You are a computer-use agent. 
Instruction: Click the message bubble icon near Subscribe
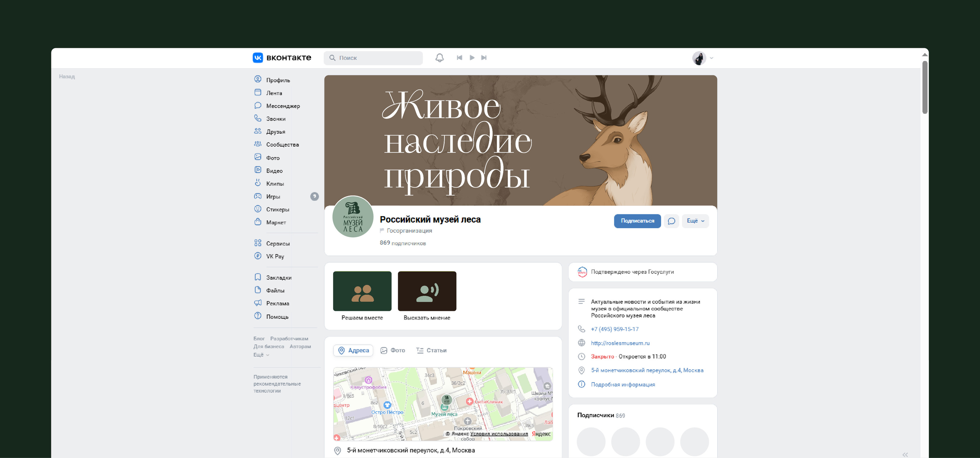click(x=672, y=221)
